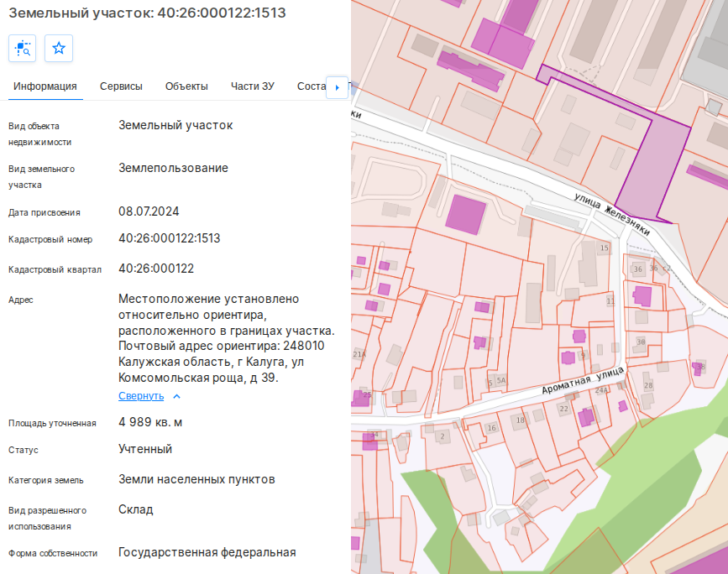Click the chevron beside Свернуть
Screen dimensions: 728x574
[176, 396]
